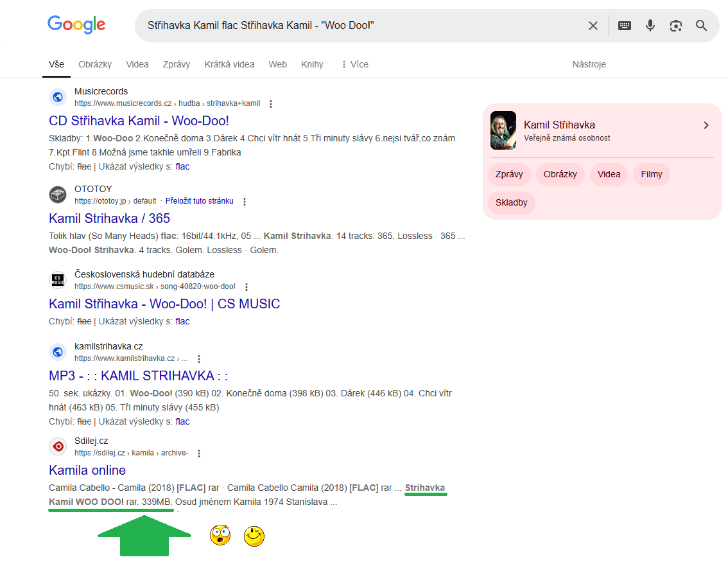Screen dimensions: 728x564
Task: Open options menu for kamilstrihavka.cz result
Action: coord(199,359)
